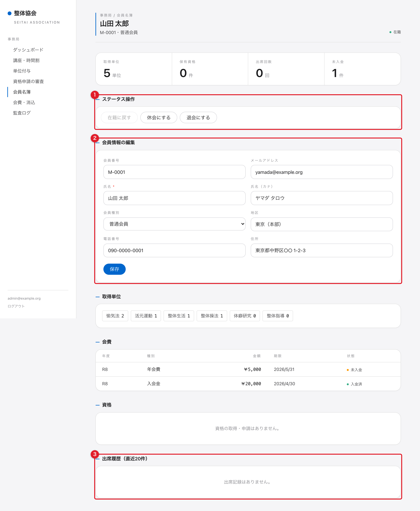Click the 会員名簿 breadcrumb link
Viewport: 420px width, 511px height.
point(125,15)
